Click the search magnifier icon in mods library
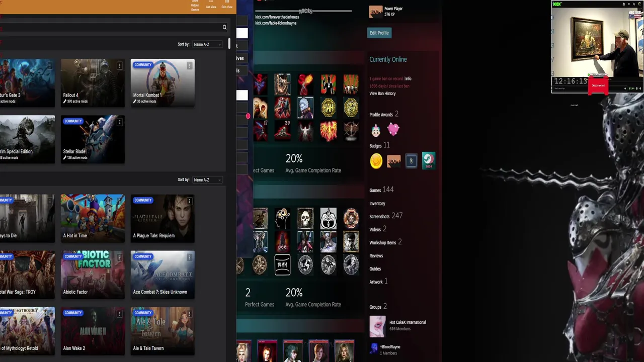This screenshot has height=362, width=644. coord(224,27)
